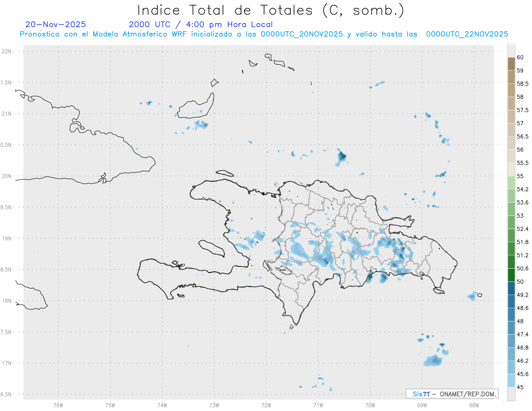532x411 pixels.
Task: Click the longitude label '73W'
Action: (x=214, y=405)
